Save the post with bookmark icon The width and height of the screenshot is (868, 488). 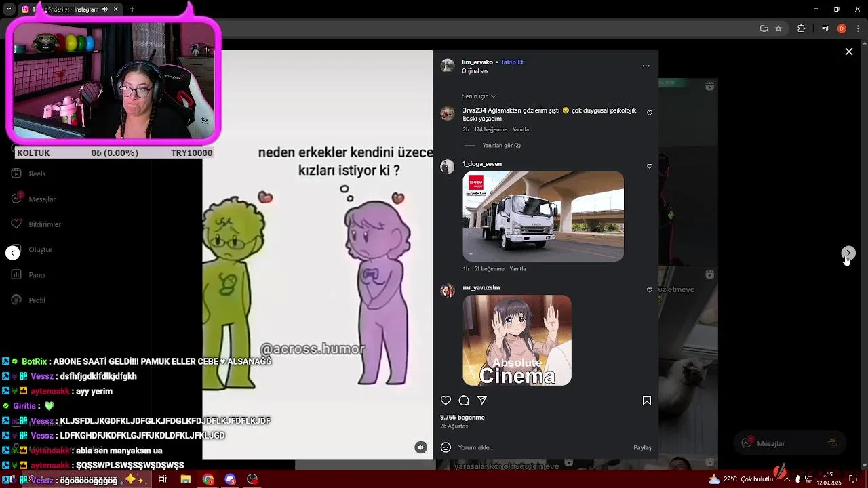point(647,401)
